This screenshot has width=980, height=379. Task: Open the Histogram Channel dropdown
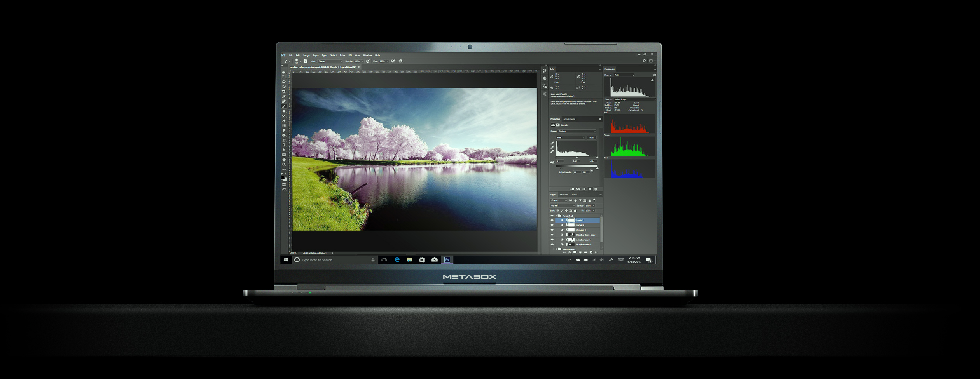pos(625,75)
